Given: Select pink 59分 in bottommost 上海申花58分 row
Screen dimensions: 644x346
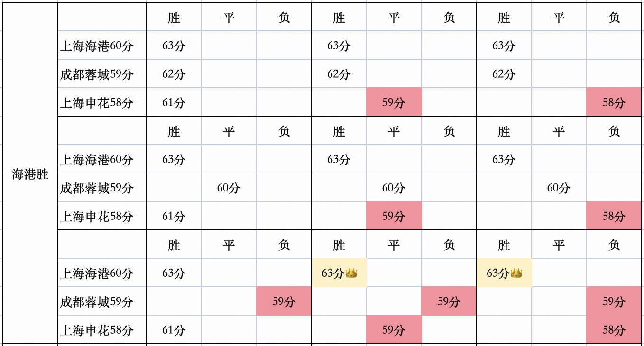Looking at the screenshot, I should point(394,330).
